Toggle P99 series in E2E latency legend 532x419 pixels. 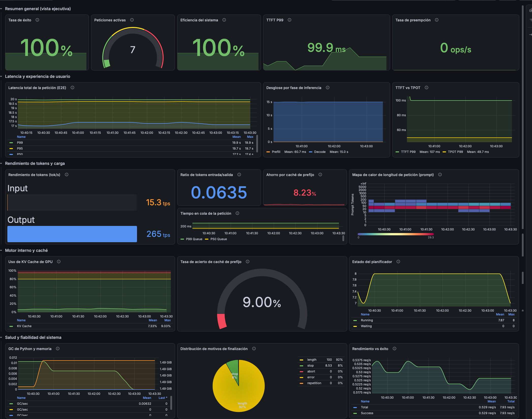click(x=20, y=143)
